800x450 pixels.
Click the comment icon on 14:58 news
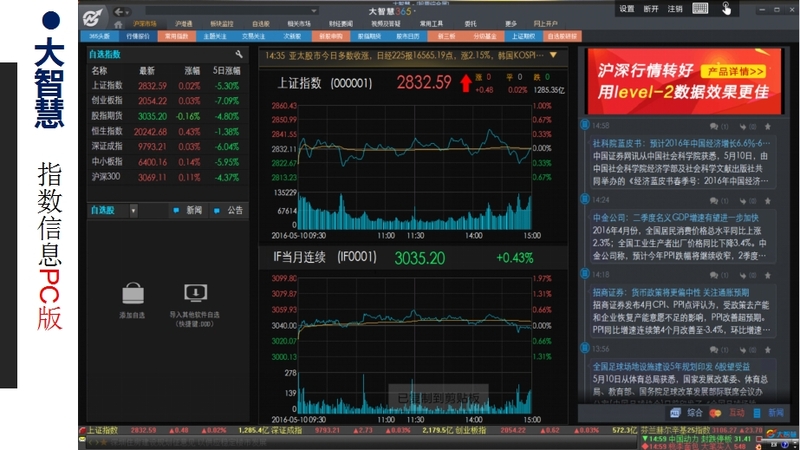(x=714, y=127)
